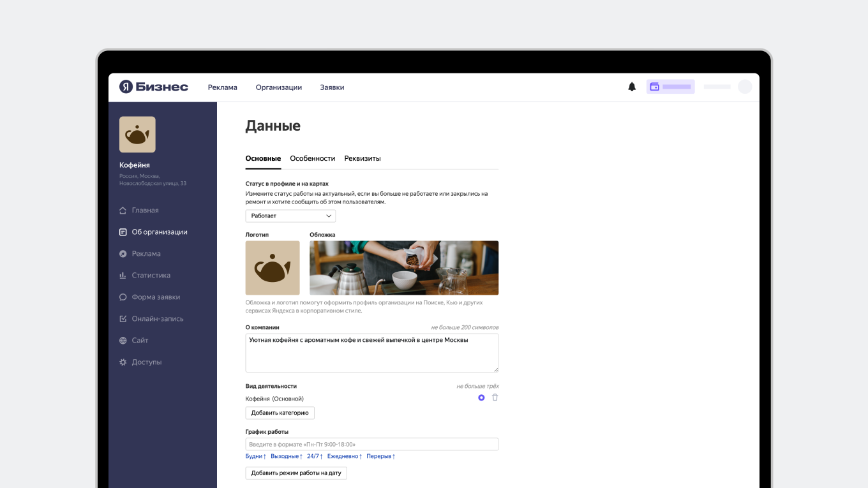Open Доступы via the gear icon

(121, 362)
